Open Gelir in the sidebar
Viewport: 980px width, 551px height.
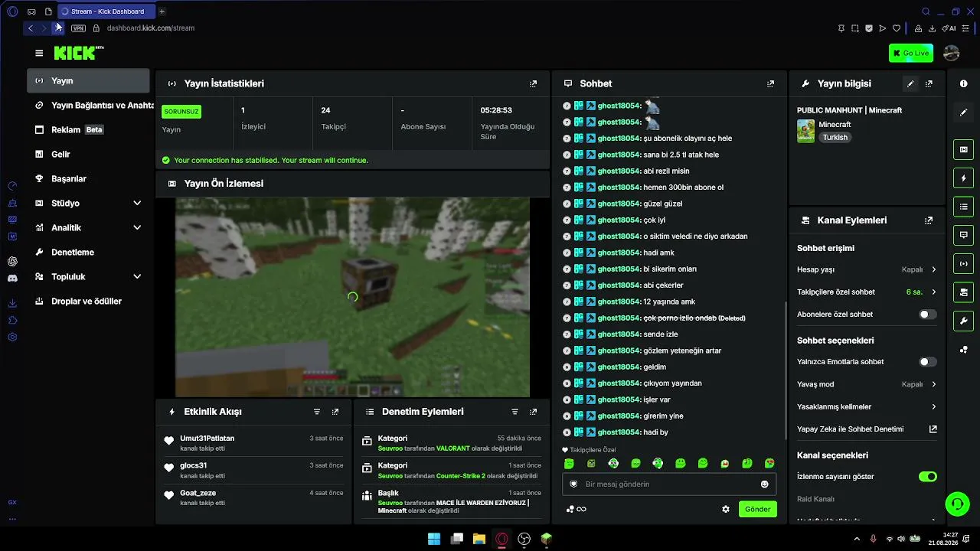click(88, 154)
